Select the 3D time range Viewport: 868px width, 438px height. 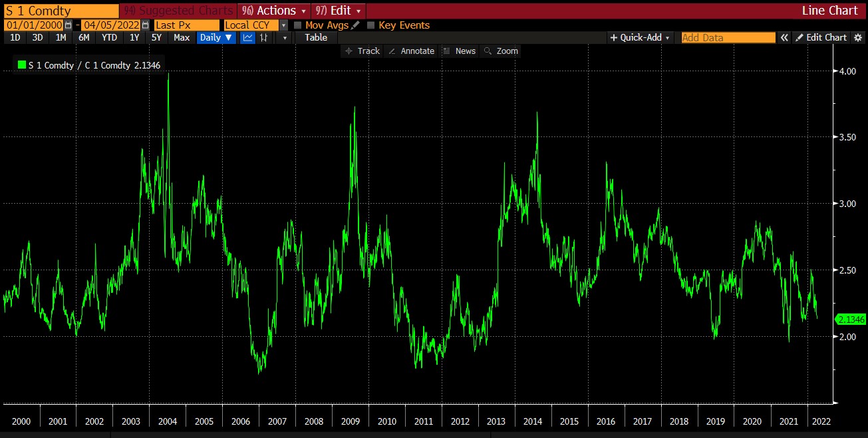pyautogui.click(x=37, y=38)
